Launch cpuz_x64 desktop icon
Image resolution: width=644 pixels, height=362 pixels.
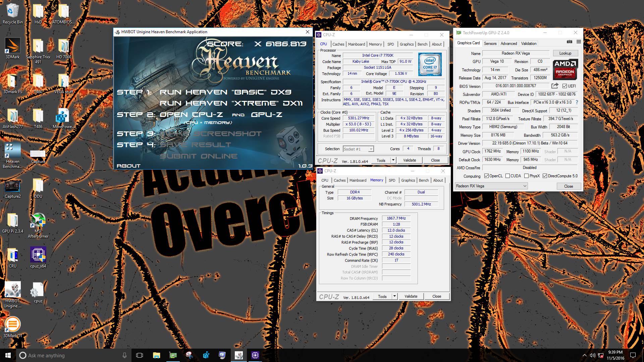click(38, 257)
